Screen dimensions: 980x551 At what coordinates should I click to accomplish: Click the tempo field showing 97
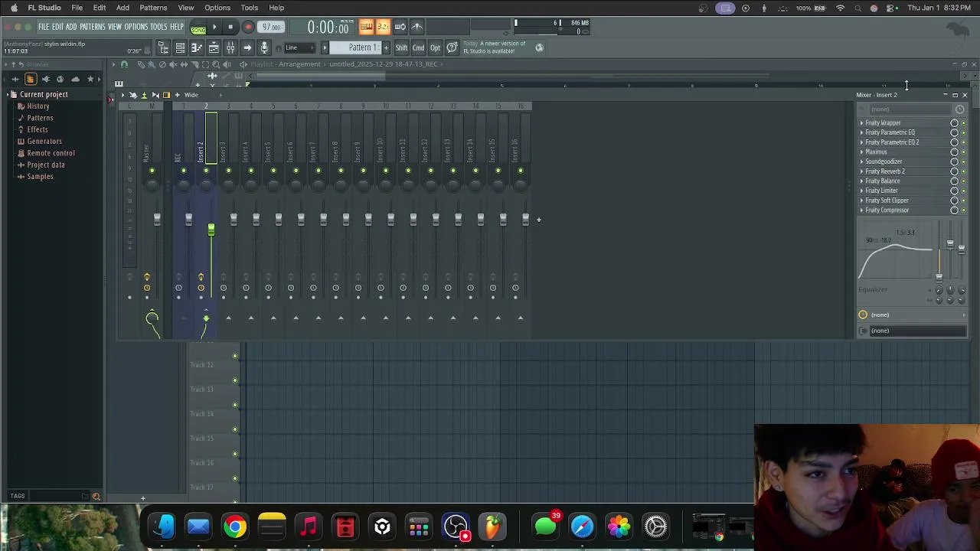point(271,28)
